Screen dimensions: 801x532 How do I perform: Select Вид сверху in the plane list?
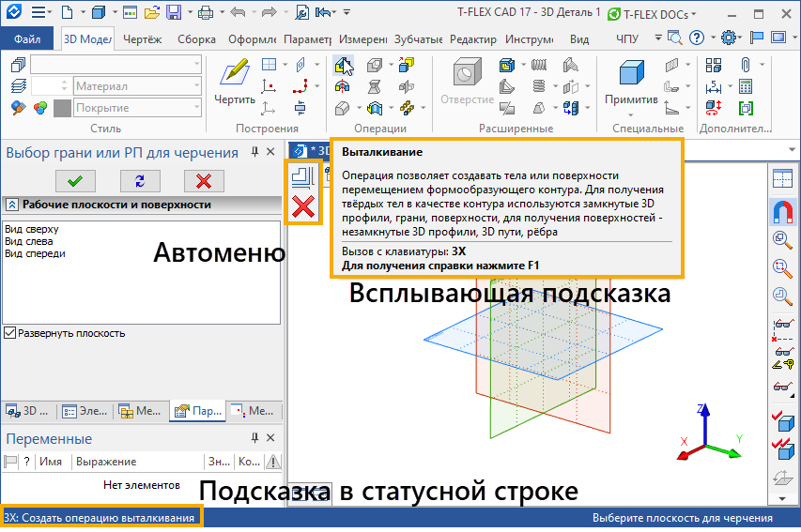[x=32, y=229]
